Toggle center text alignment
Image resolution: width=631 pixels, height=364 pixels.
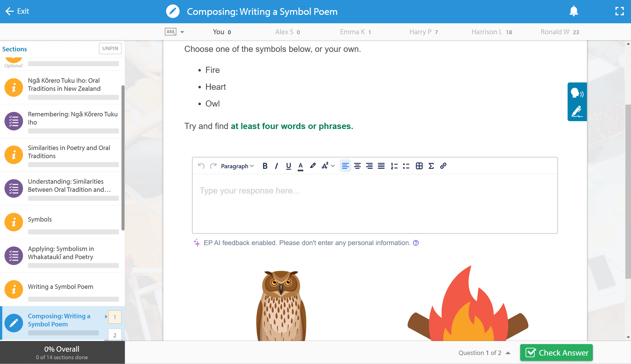pos(357,166)
